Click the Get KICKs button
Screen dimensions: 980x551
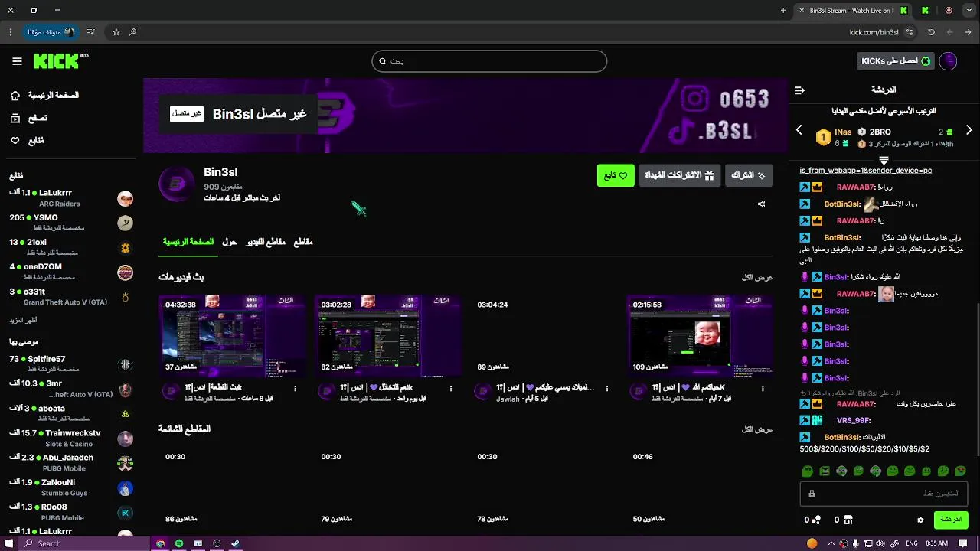(x=895, y=61)
